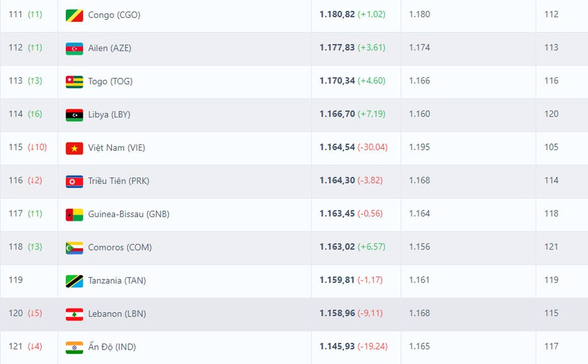Click the India flag icon

coord(74,347)
